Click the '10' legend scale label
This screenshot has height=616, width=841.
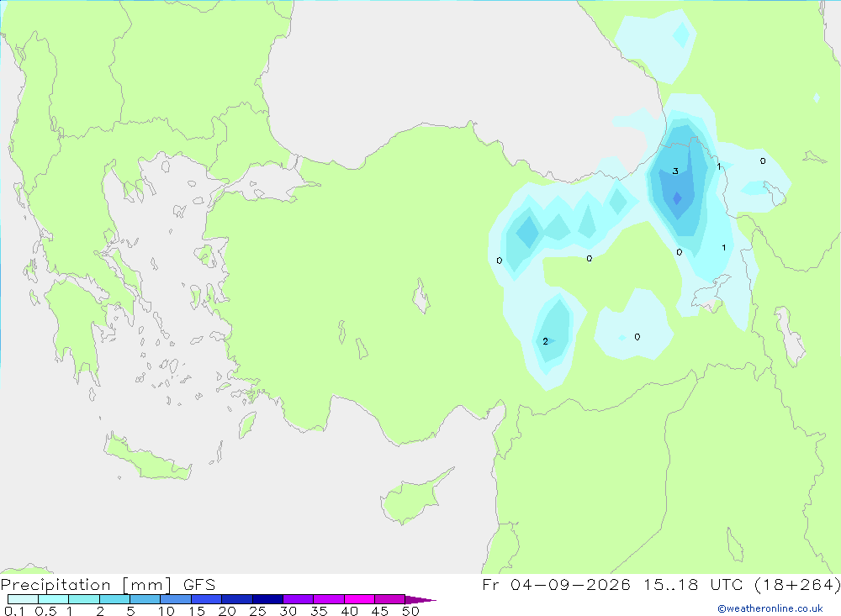(x=167, y=611)
